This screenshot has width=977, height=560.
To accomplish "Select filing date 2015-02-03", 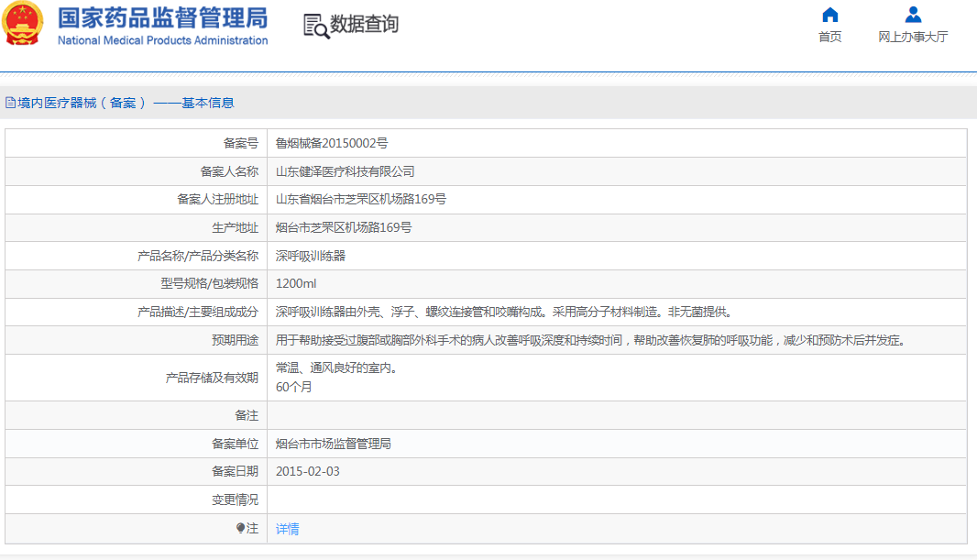I will [x=308, y=471].
